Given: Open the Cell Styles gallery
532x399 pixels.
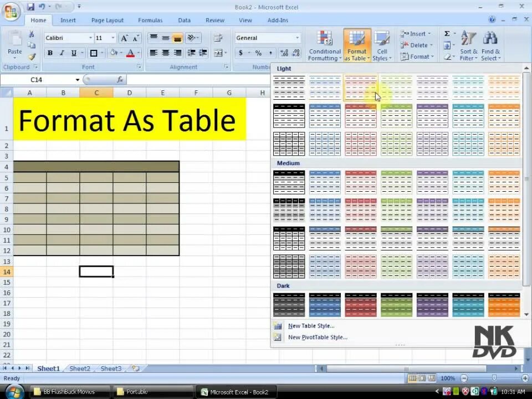Looking at the screenshot, I should 382,46.
